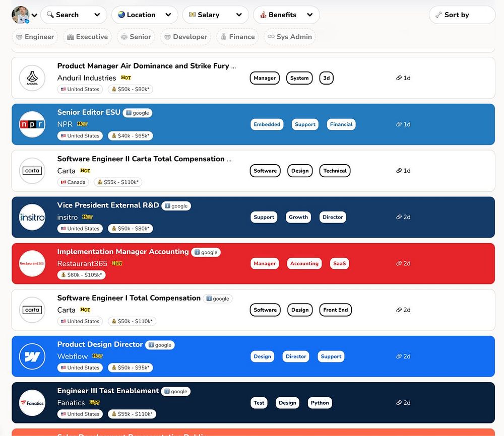The width and height of the screenshot is (504, 436).
Task: Click the NPR company logo
Action: [32, 124]
